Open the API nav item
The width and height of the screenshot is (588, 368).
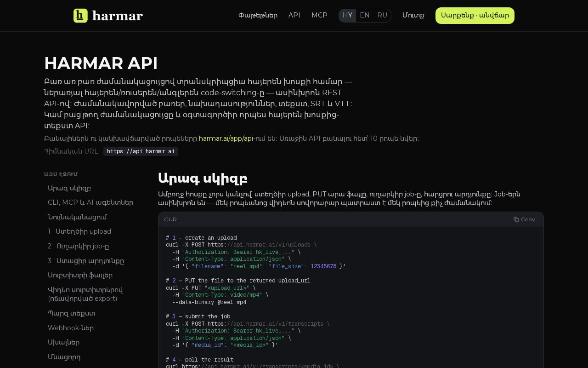294,15
